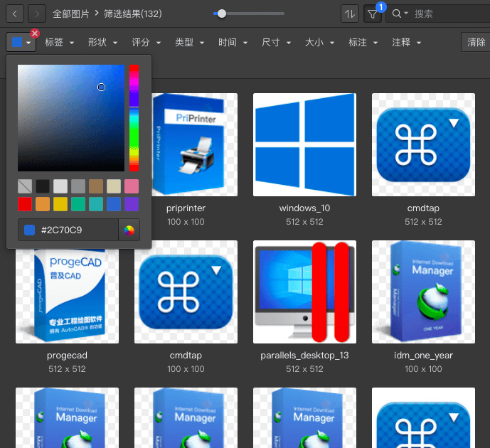Expand the 尺寸 filter dropdown
Image resolution: width=490 pixels, height=448 pixels.
point(276,42)
